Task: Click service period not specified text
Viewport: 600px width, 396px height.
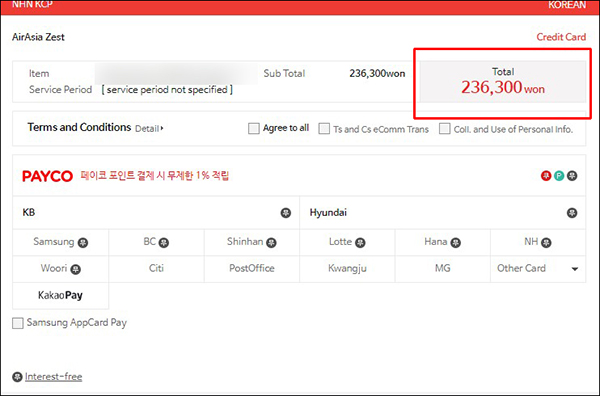Action: tap(167, 90)
